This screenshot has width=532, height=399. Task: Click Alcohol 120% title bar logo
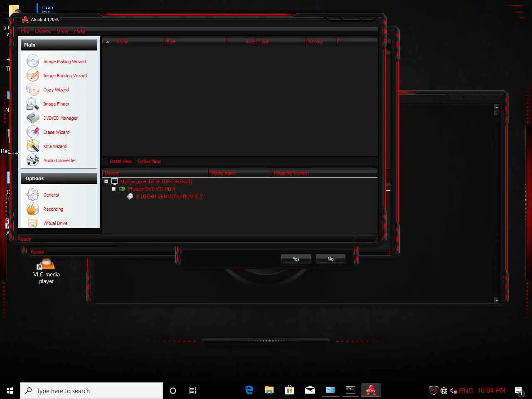click(x=25, y=20)
